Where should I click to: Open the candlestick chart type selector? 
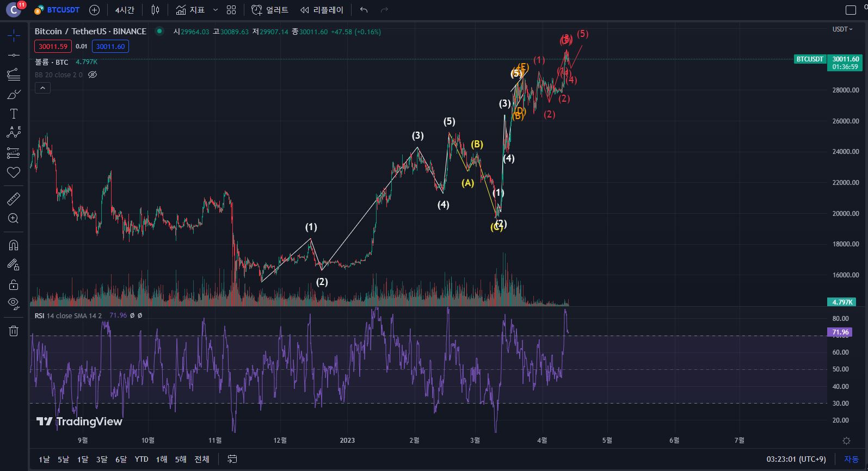(156, 10)
